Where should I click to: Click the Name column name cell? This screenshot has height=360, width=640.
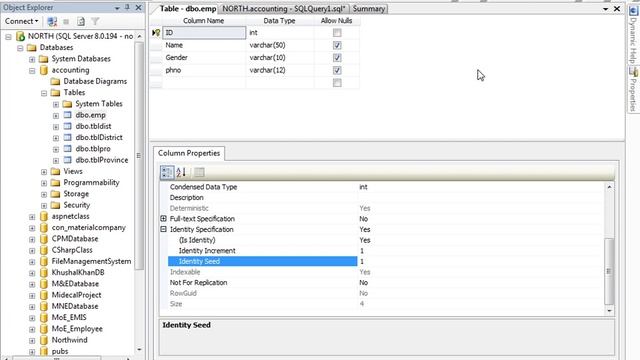[x=204, y=45]
